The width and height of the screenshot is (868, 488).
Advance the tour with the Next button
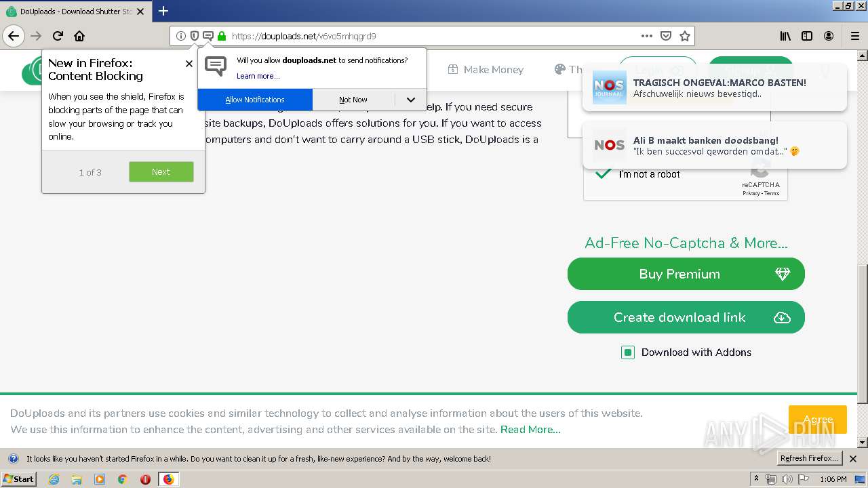161,172
